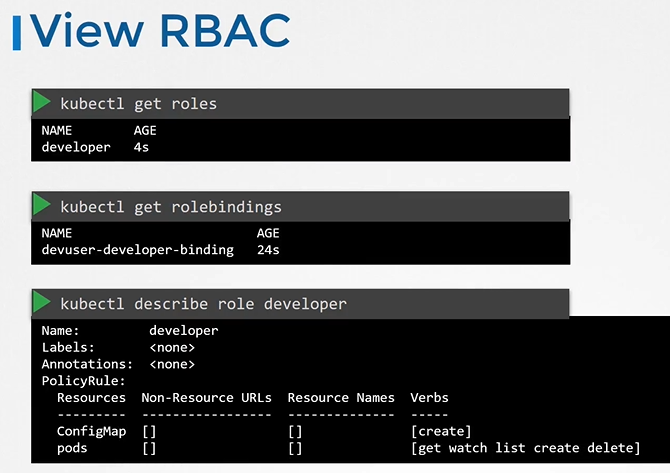
Task: Click the pods verb list with get watch
Action: (525, 448)
